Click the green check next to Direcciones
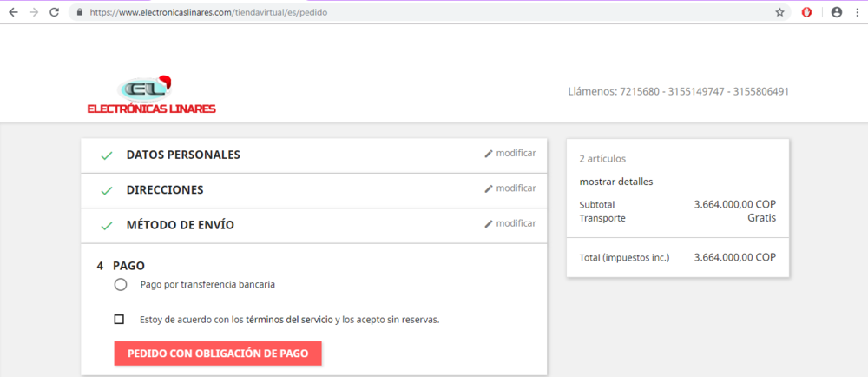Screen dimensions: 868x377 pyautogui.click(x=107, y=191)
